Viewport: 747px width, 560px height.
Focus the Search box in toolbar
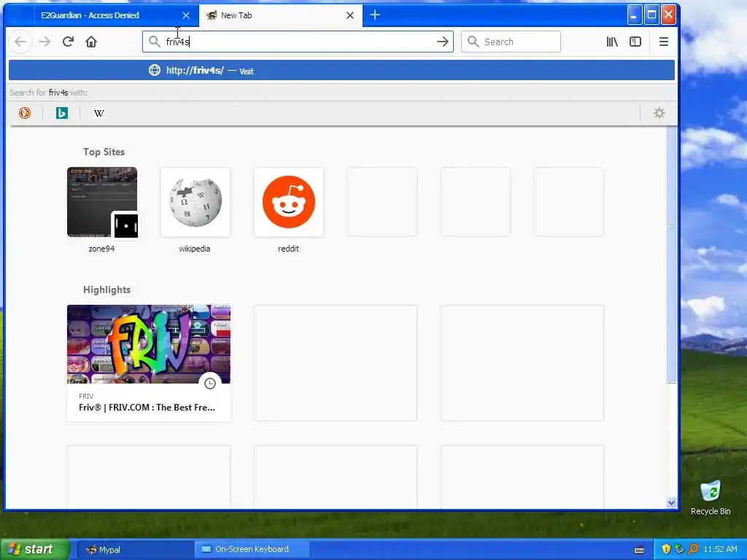[x=511, y=42]
